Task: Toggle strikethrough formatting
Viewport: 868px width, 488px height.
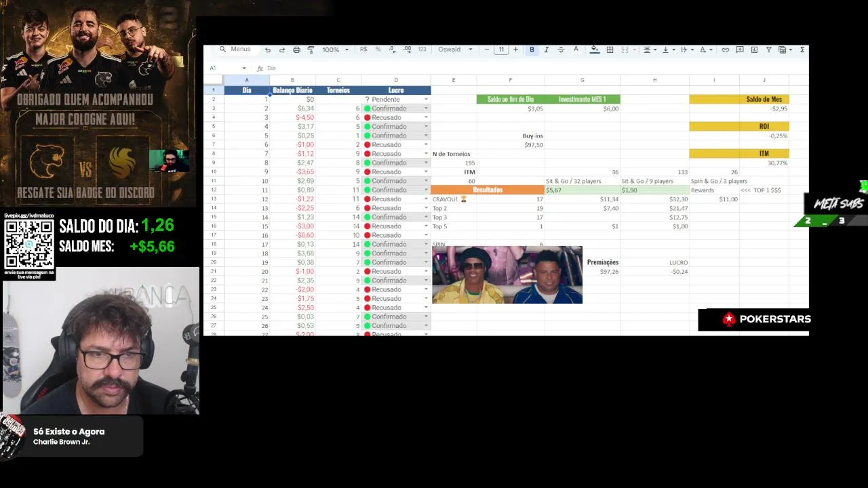Action: (561, 49)
